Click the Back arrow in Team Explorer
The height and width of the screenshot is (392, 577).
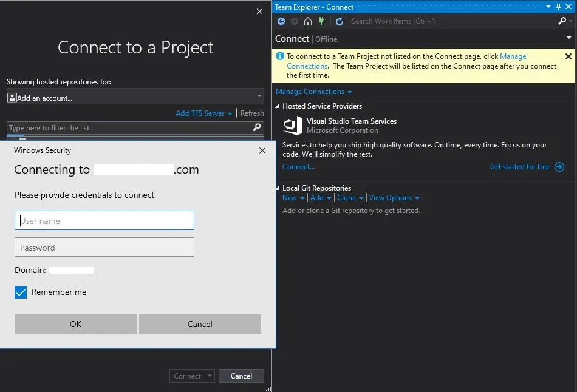(x=281, y=21)
